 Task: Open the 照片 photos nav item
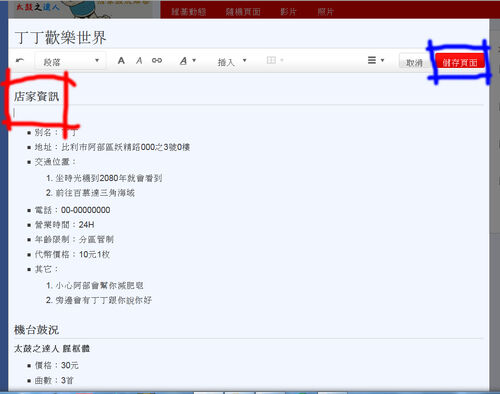tap(325, 12)
